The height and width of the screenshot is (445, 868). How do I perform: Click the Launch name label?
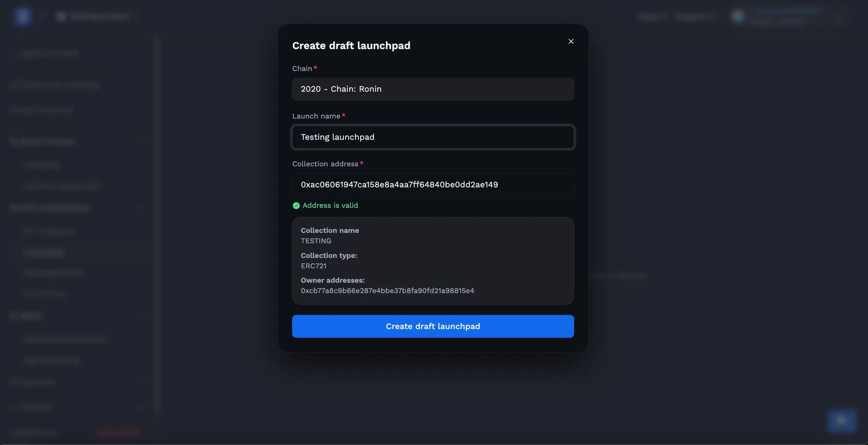316,116
